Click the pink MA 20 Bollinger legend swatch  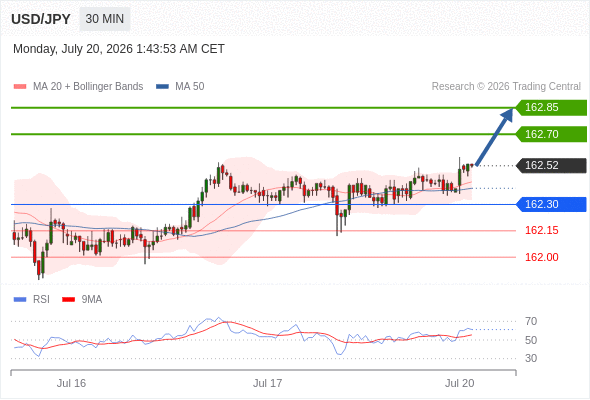pyautogui.click(x=20, y=87)
